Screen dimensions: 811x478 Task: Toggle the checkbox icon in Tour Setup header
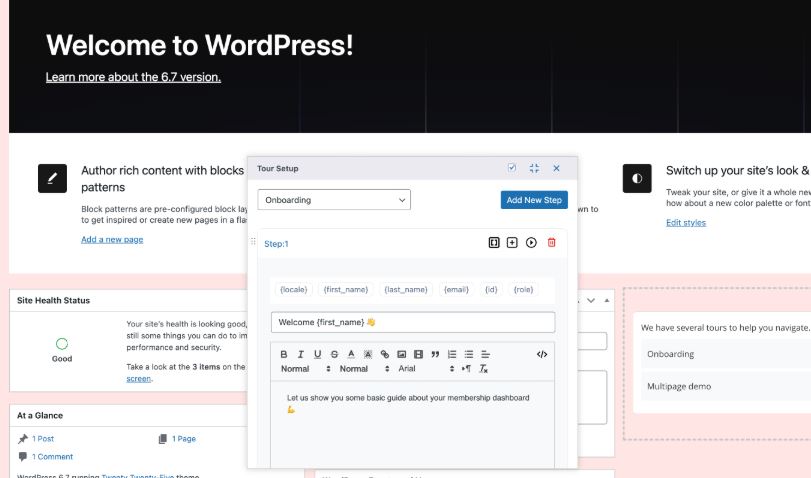(x=512, y=169)
